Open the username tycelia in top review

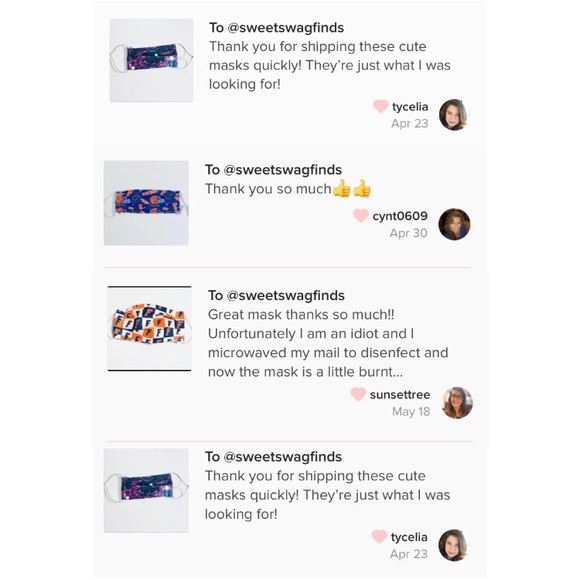[410, 107]
